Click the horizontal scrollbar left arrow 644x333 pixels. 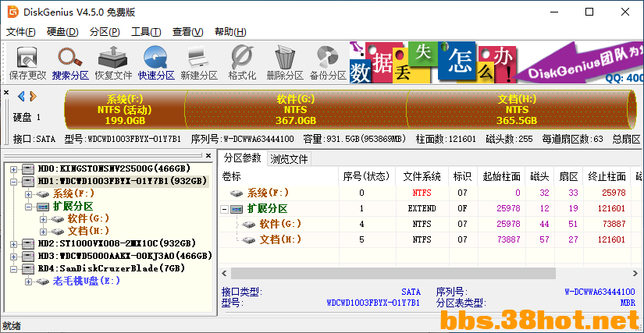coord(225,273)
